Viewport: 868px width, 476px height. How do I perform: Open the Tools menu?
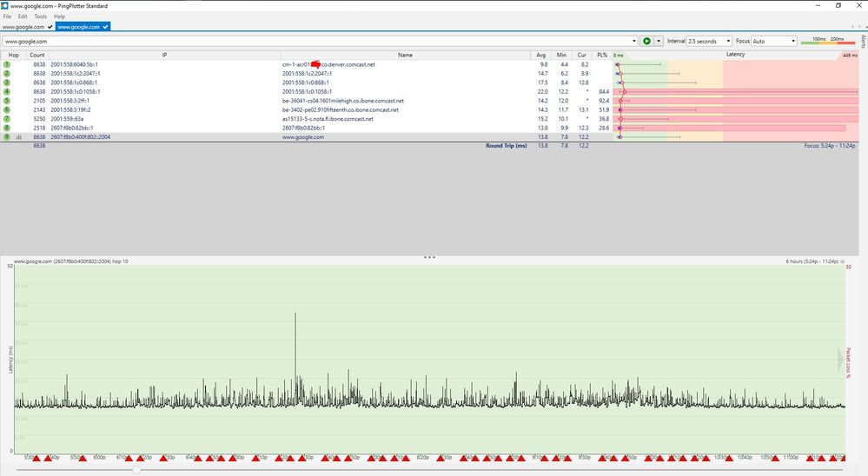point(41,17)
